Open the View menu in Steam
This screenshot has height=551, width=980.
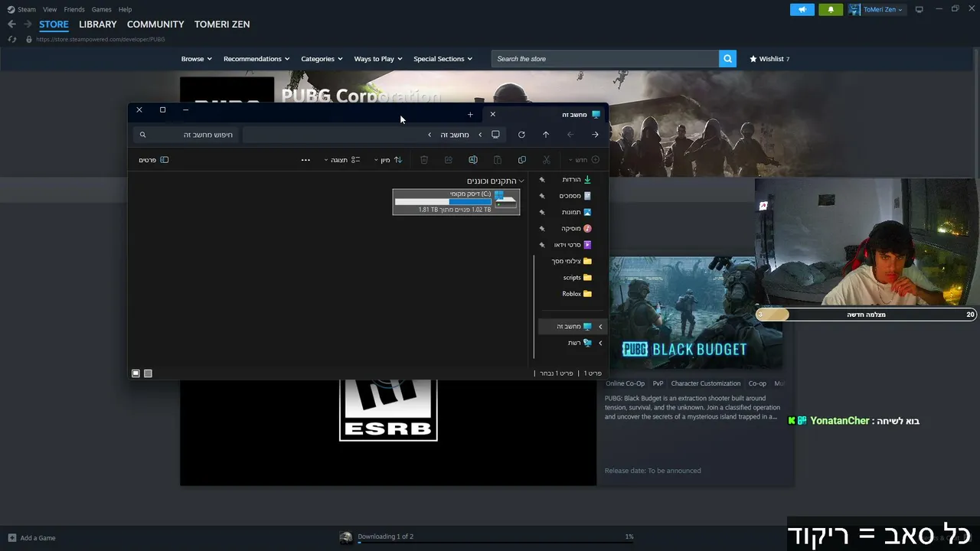click(50, 9)
